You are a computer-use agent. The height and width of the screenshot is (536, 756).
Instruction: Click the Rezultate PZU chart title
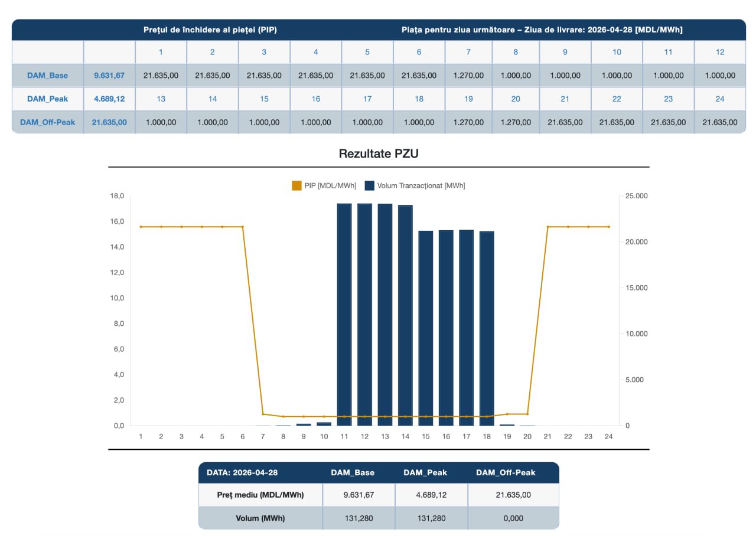click(x=378, y=154)
